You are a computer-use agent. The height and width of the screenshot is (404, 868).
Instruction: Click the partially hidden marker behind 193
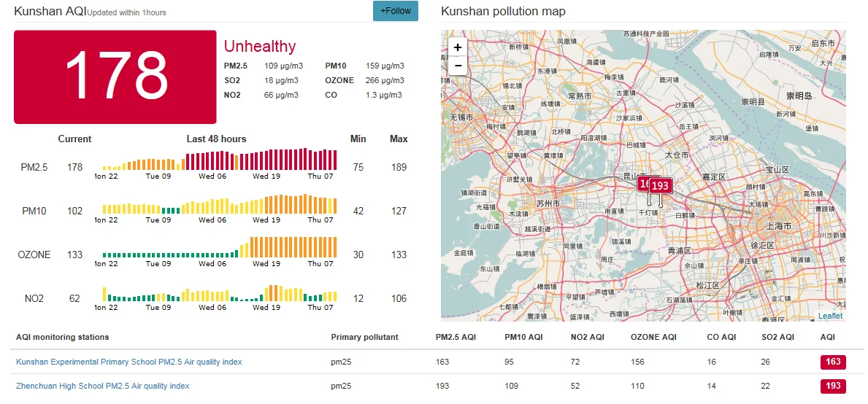pyautogui.click(x=642, y=184)
